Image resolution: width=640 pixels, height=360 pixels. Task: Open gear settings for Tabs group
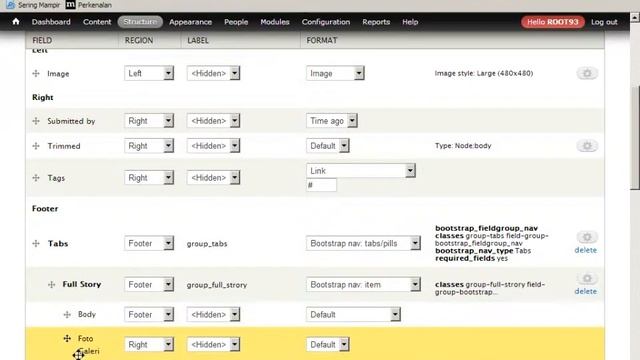(587, 237)
